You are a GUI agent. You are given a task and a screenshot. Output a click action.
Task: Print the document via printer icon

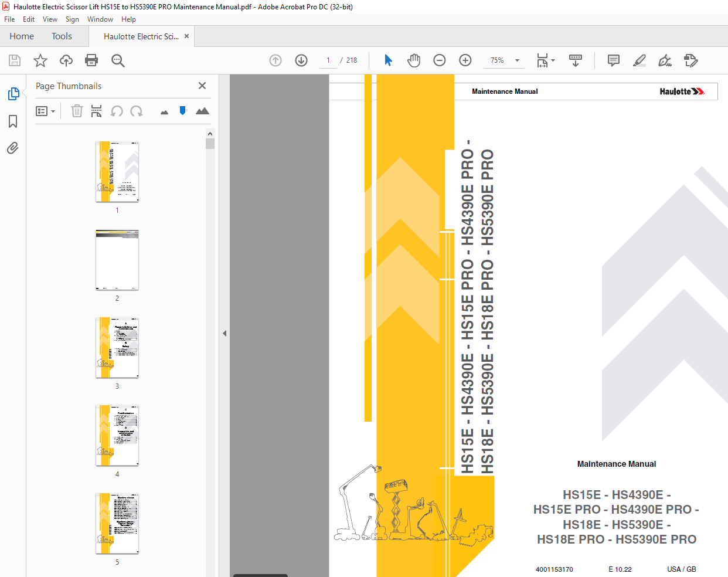point(91,60)
